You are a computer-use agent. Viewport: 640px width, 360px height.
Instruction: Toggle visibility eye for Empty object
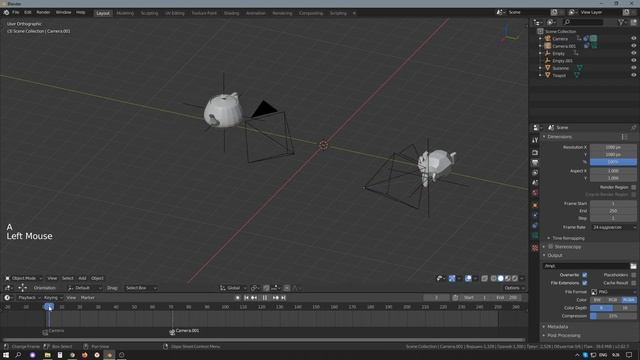pos(633,53)
